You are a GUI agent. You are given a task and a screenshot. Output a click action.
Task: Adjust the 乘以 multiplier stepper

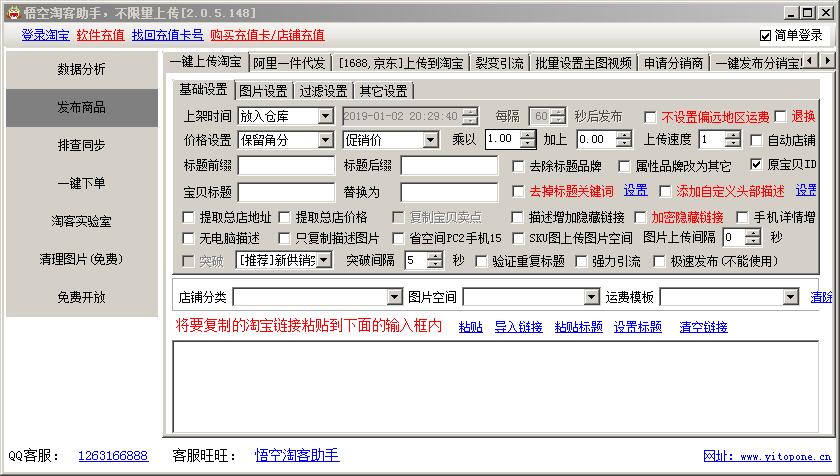(x=528, y=140)
